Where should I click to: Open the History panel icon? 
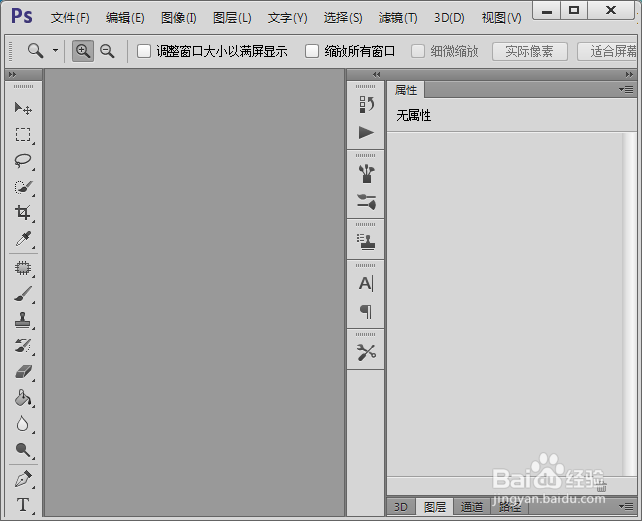pyautogui.click(x=366, y=104)
